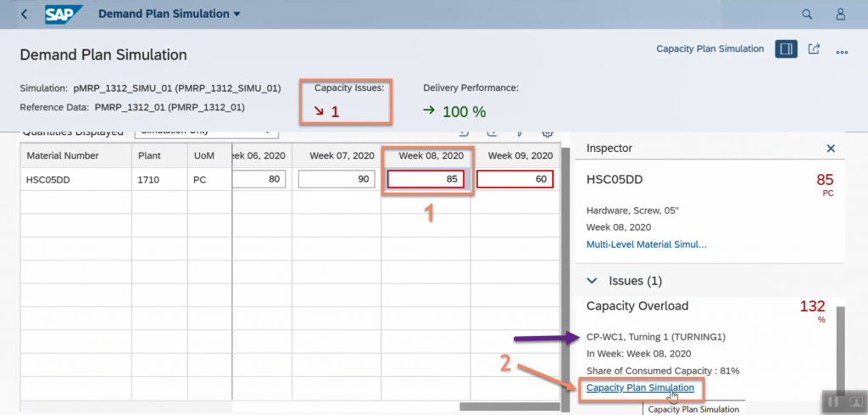Click the Capacity Overload issue title
The image size is (868, 415).
(x=637, y=306)
